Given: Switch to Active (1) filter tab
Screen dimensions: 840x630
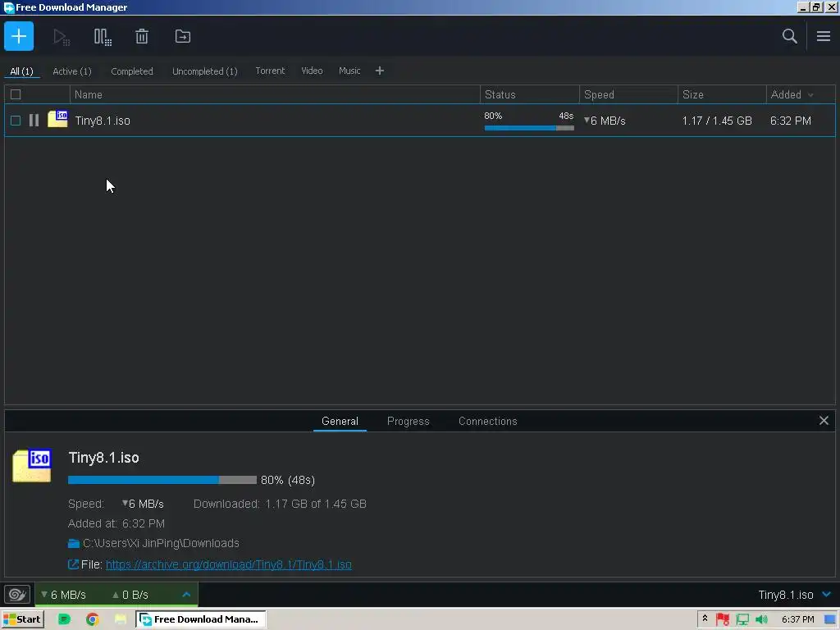Looking at the screenshot, I should coord(72,71).
